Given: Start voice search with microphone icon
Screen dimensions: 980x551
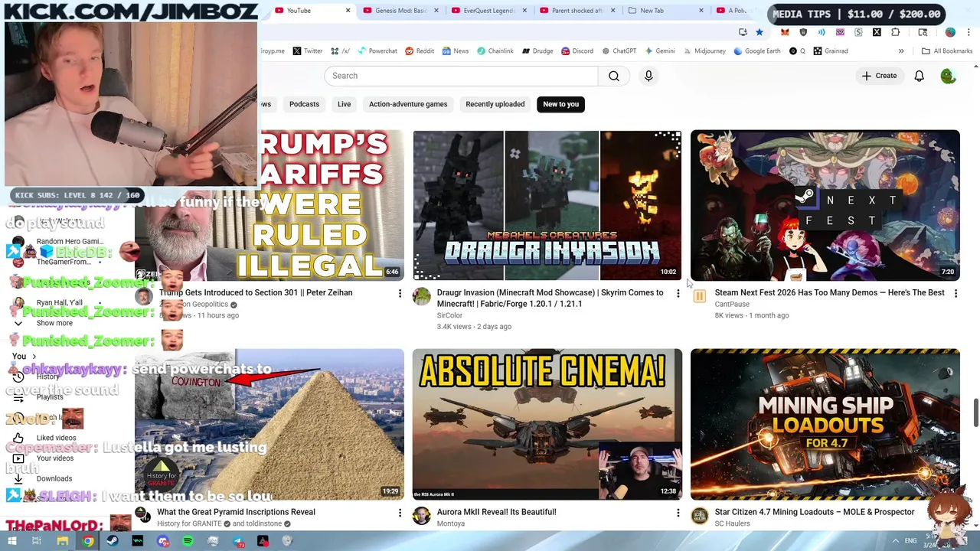Looking at the screenshot, I should click(x=648, y=76).
